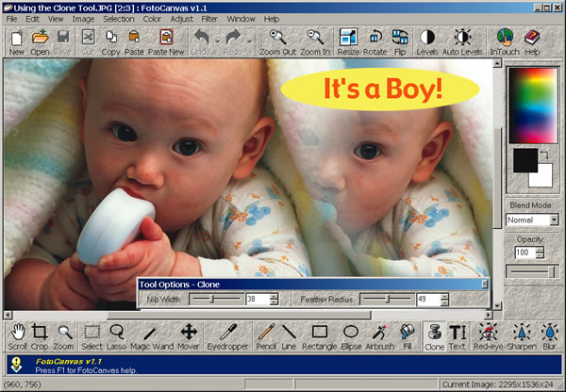Open the Selection menu

pyautogui.click(x=119, y=19)
